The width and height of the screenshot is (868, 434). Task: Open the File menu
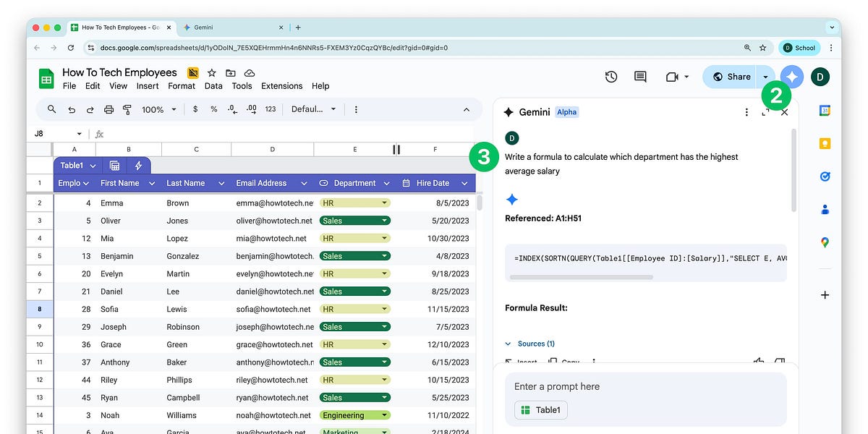[69, 86]
